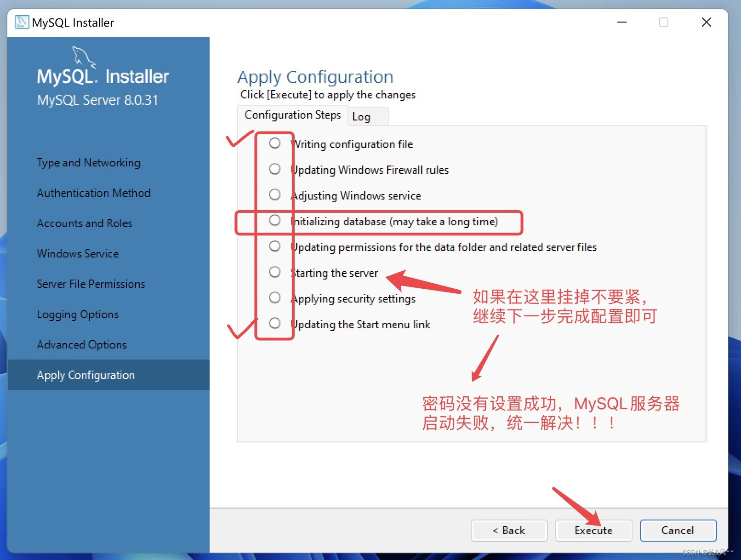Click 'Updating permissions for the data folder' text
Screen dimensions: 741x560
(444, 247)
